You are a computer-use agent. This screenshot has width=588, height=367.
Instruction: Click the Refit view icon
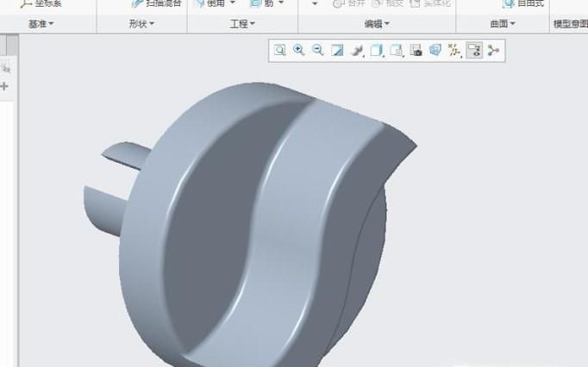(x=279, y=51)
